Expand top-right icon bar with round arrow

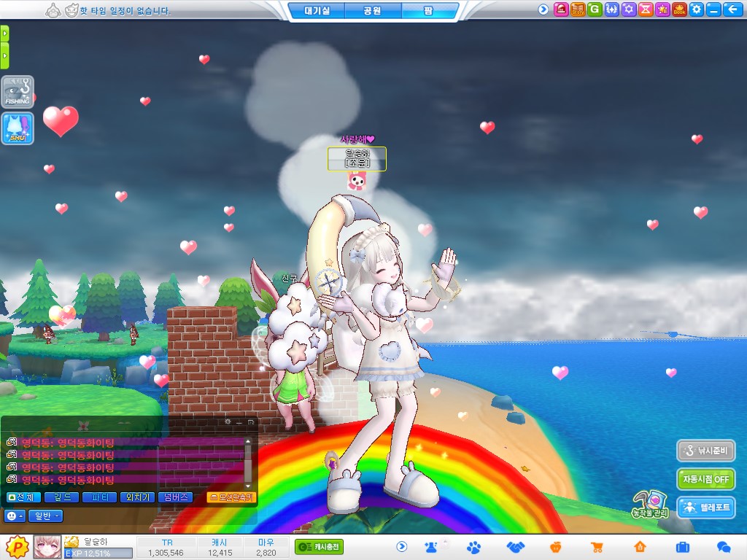543,9
